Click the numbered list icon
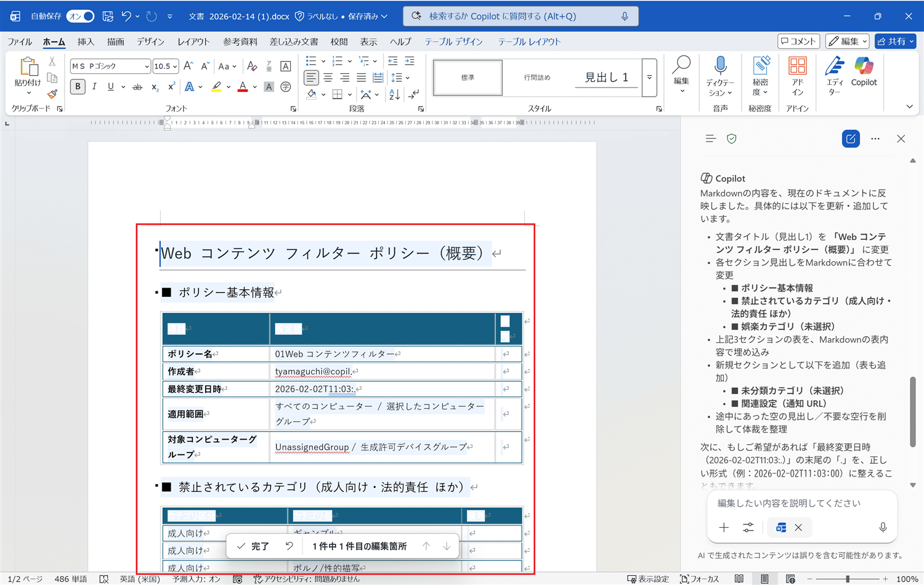This screenshot has width=924, height=585. click(x=337, y=61)
